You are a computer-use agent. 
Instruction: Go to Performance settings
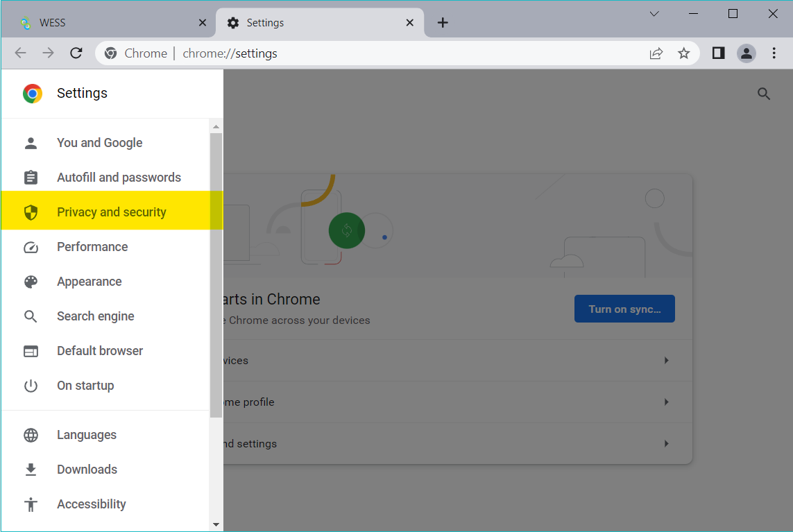point(105,247)
